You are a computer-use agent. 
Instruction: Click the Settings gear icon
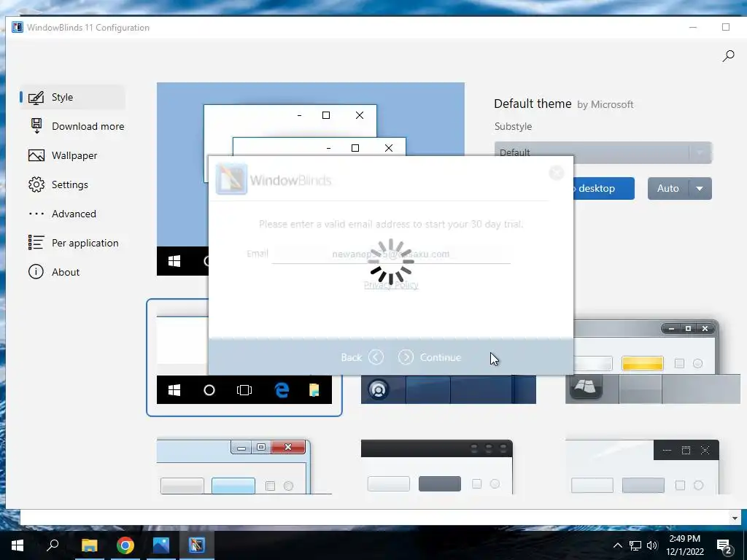pyautogui.click(x=36, y=184)
